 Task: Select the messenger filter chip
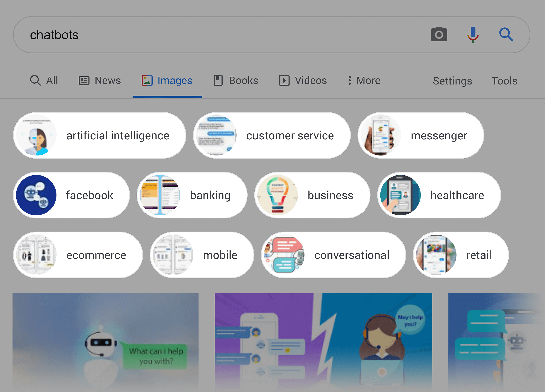(x=421, y=135)
